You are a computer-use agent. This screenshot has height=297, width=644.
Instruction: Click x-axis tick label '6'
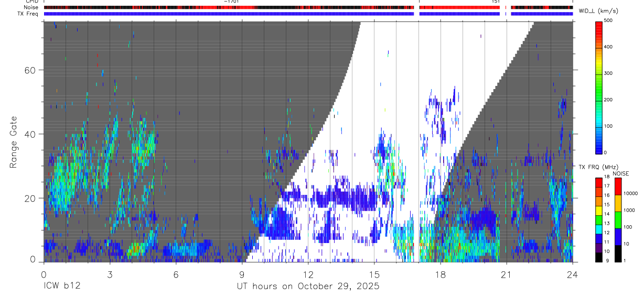coord(176,274)
